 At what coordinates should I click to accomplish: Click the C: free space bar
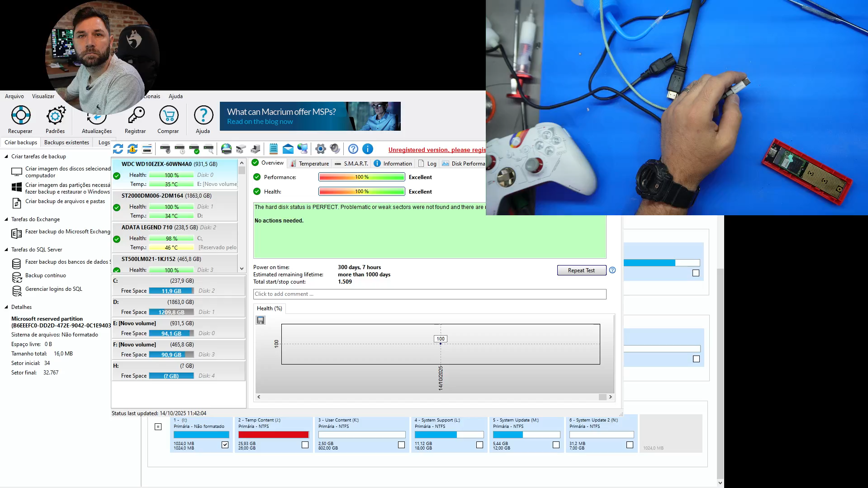(171, 291)
